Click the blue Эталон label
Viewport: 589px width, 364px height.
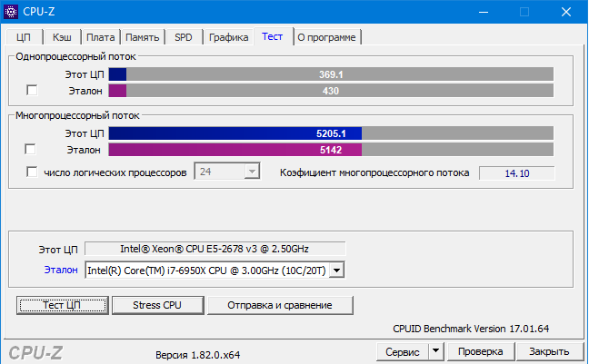tap(61, 270)
